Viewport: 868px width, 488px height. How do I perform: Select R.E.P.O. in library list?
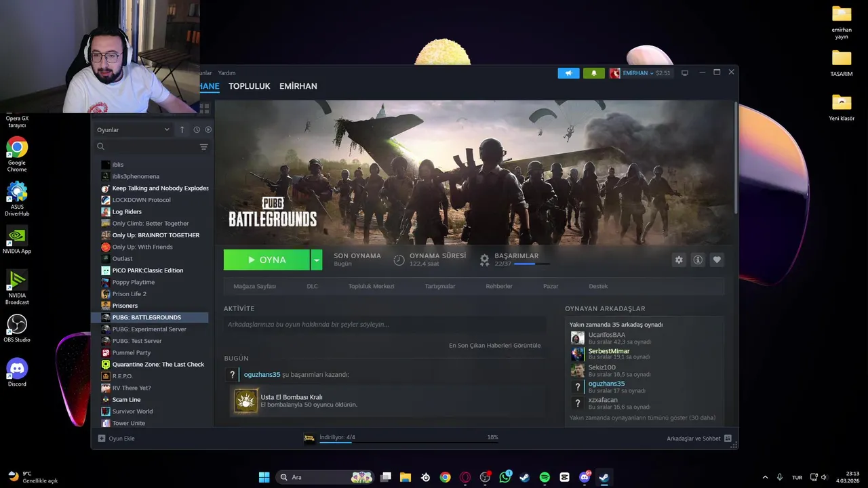coord(123,376)
